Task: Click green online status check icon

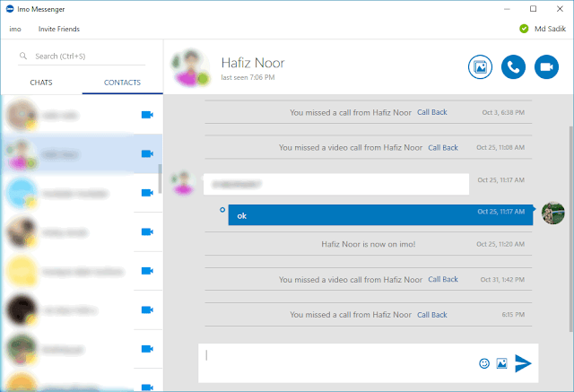Action: [524, 29]
